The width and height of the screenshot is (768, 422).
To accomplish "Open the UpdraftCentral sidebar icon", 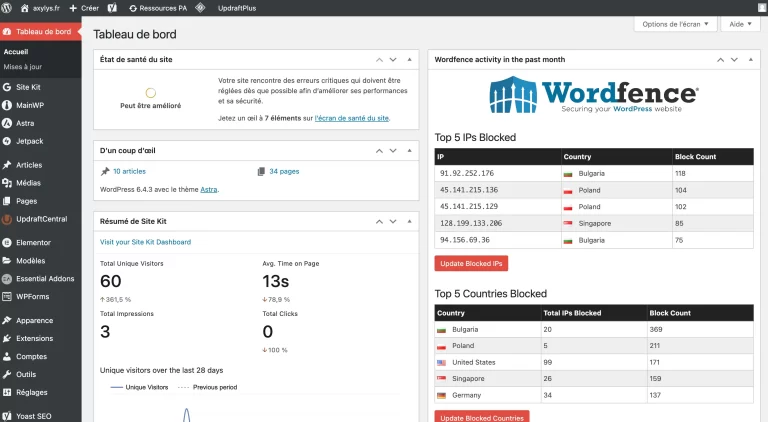I will pyautogui.click(x=7, y=219).
